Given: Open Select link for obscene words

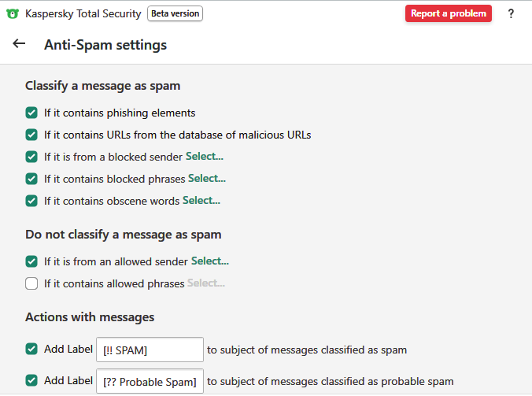Looking at the screenshot, I should pos(201,201).
